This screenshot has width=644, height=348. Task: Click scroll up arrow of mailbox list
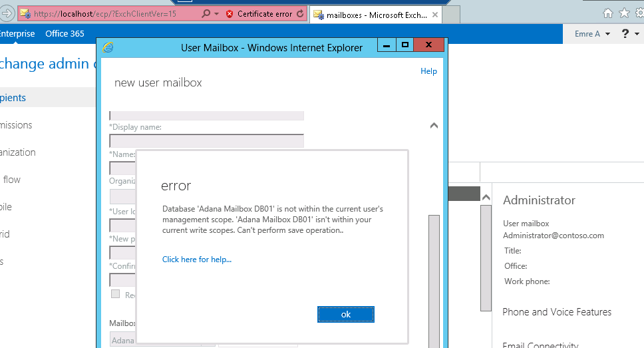486,198
